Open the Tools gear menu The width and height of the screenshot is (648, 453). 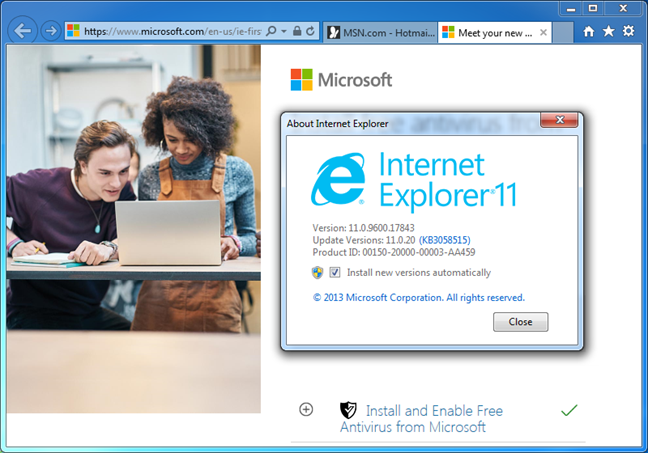coord(628,31)
